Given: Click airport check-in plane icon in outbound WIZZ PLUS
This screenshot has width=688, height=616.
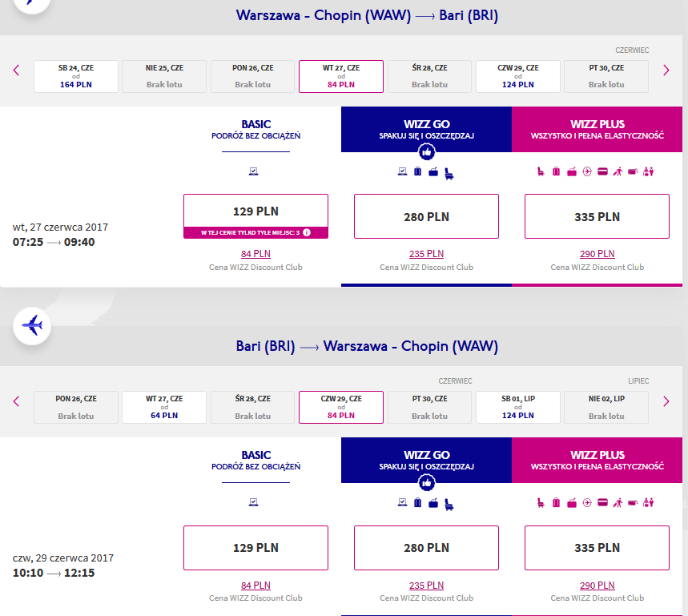Looking at the screenshot, I should 587,171.
